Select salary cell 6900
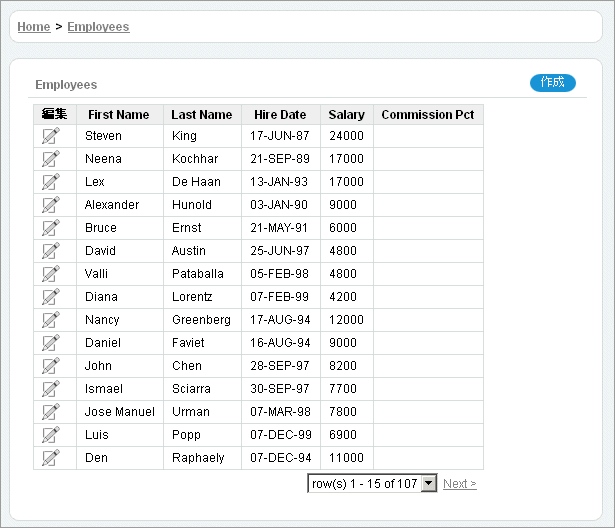615x528 pixels. click(x=343, y=435)
